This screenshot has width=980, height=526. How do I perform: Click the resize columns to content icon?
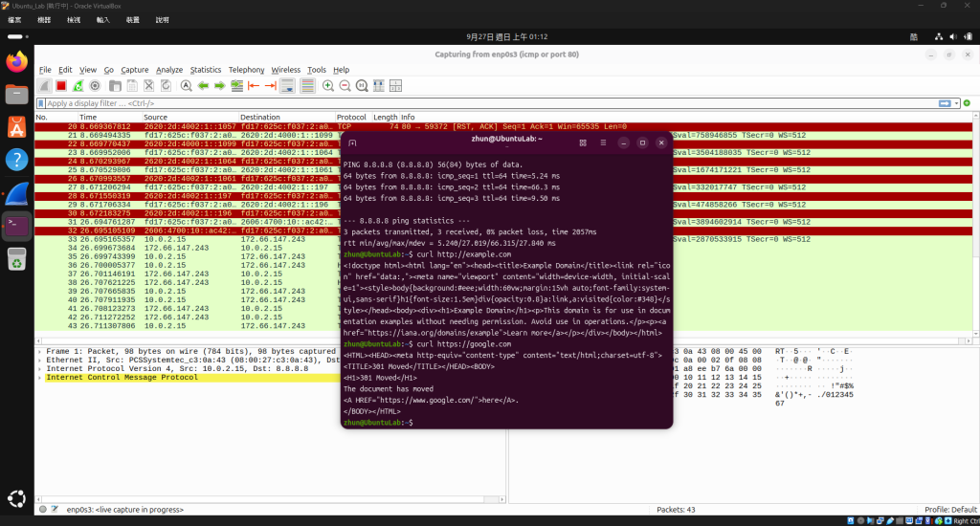coord(379,86)
